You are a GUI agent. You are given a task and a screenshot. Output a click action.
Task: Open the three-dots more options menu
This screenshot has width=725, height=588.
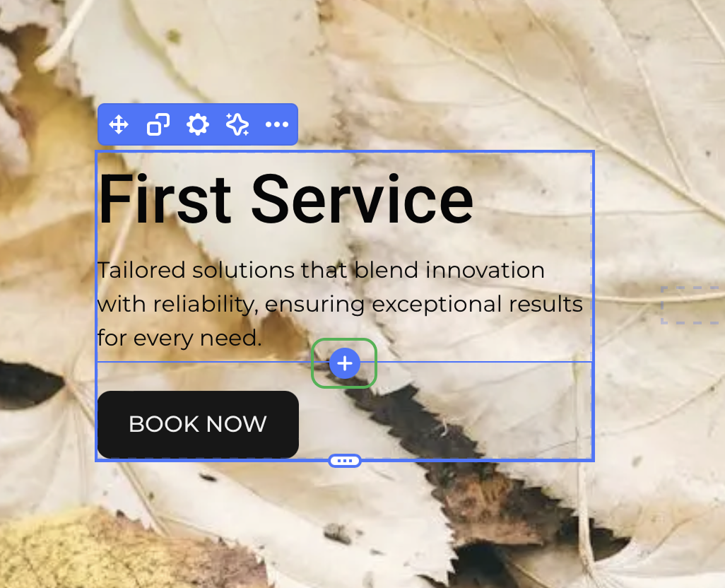click(x=277, y=124)
